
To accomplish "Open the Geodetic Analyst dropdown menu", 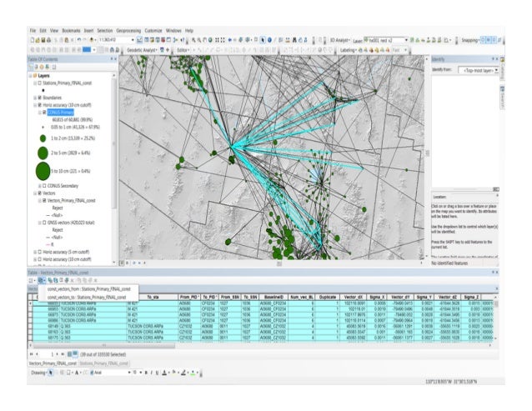I will 142,50.
